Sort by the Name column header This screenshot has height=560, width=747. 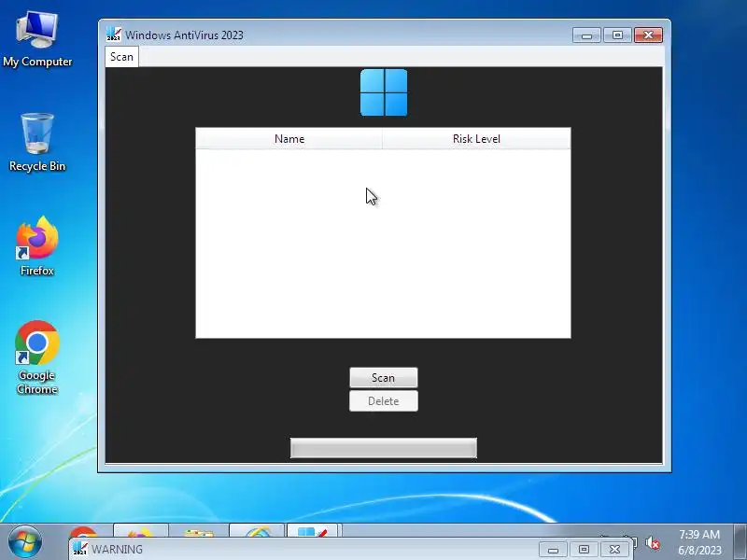coord(289,138)
